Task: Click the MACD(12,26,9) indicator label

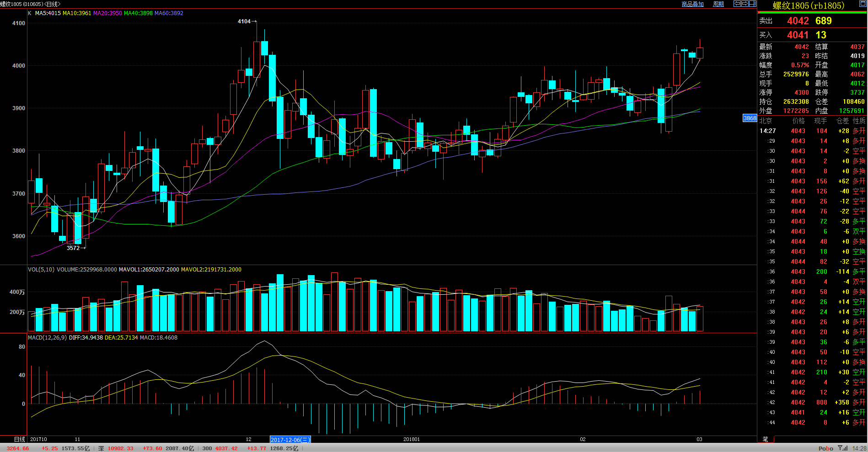Action: pos(47,338)
